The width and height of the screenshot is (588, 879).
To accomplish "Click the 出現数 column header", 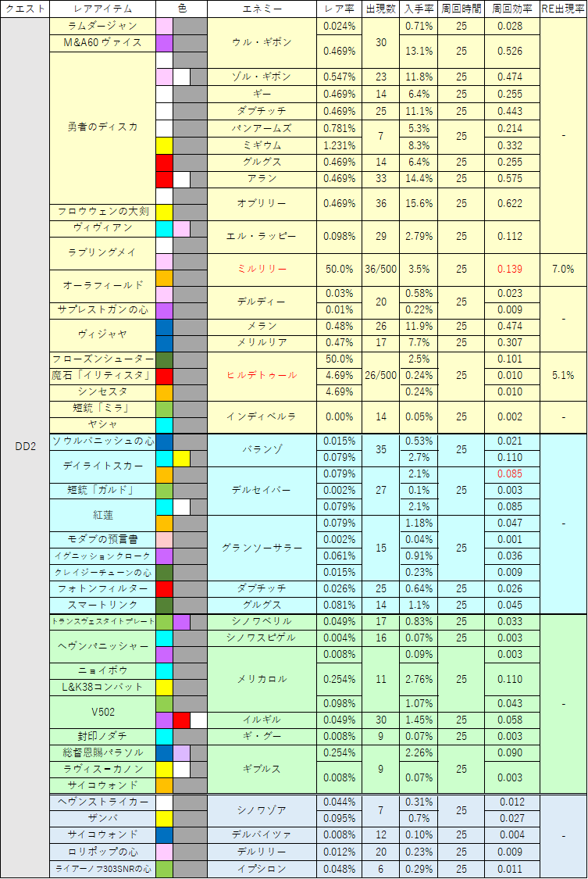I will (x=381, y=9).
